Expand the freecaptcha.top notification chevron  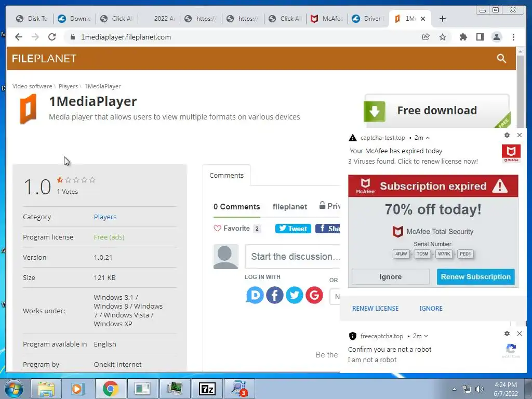[426, 336]
